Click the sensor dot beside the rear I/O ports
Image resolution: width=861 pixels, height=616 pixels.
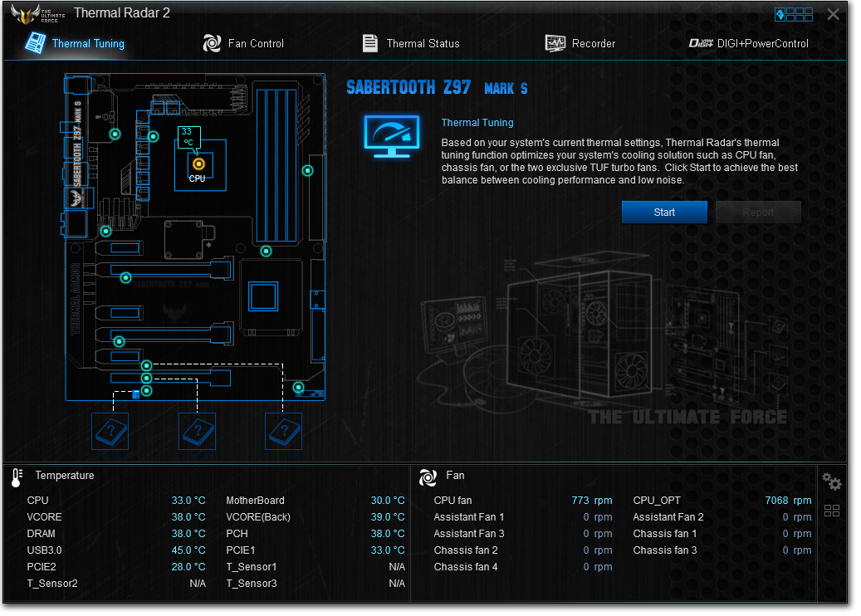tap(115, 134)
